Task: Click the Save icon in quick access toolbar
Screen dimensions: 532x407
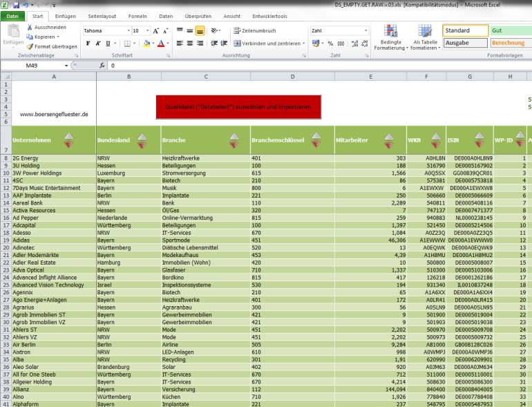Action: pyautogui.click(x=16, y=5)
